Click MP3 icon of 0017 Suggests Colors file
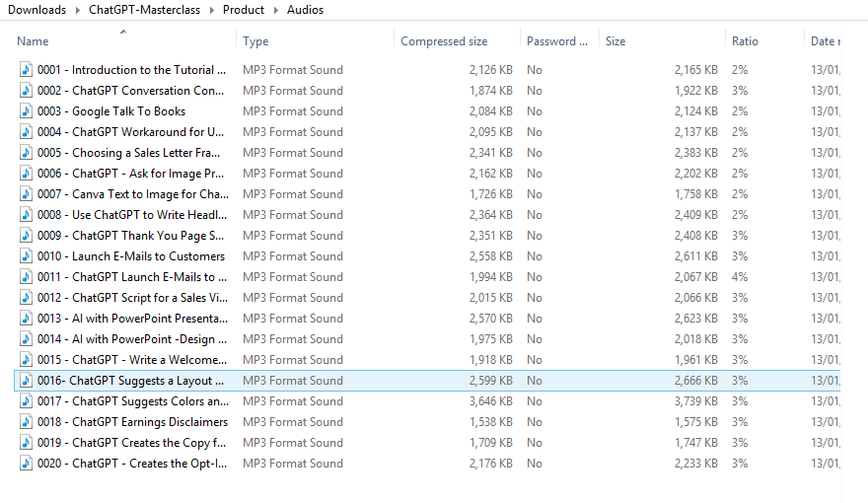Viewport: 868px width, 503px height. click(26, 401)
